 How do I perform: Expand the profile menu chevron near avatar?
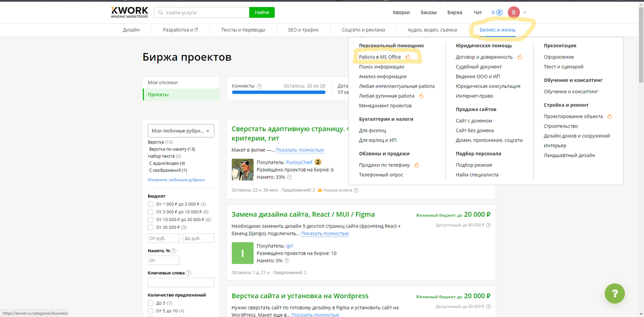pyautogui.click(x=524, y=11)
